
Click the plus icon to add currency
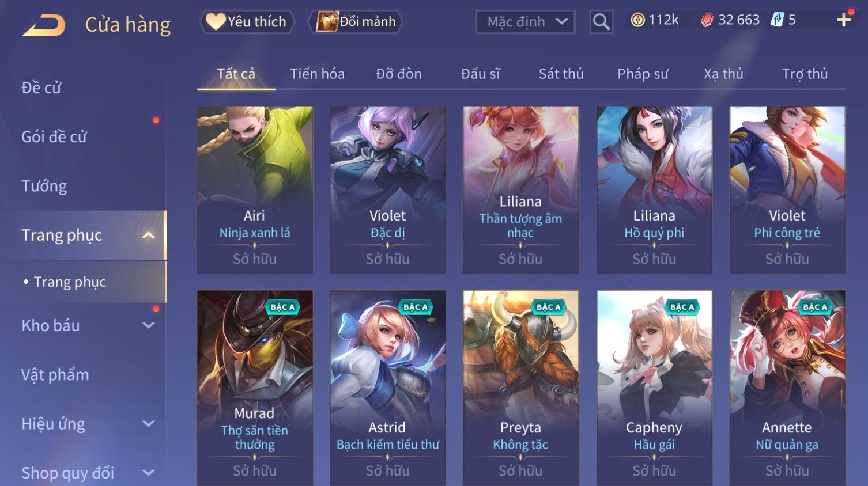(x=844, y=20)
